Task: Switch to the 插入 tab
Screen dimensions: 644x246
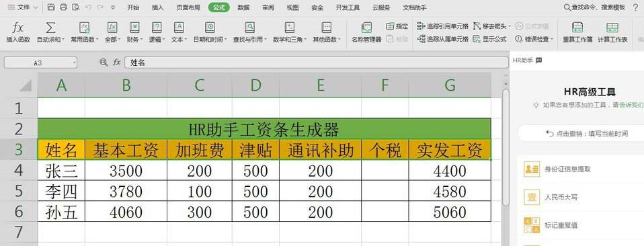Action: [x=158, y=7]
